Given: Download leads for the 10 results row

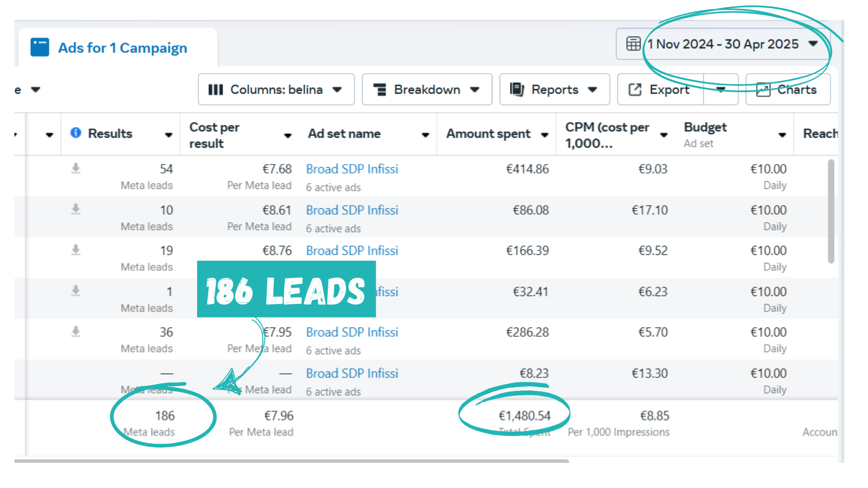Looking at the screenshot, I should (76, 209).
